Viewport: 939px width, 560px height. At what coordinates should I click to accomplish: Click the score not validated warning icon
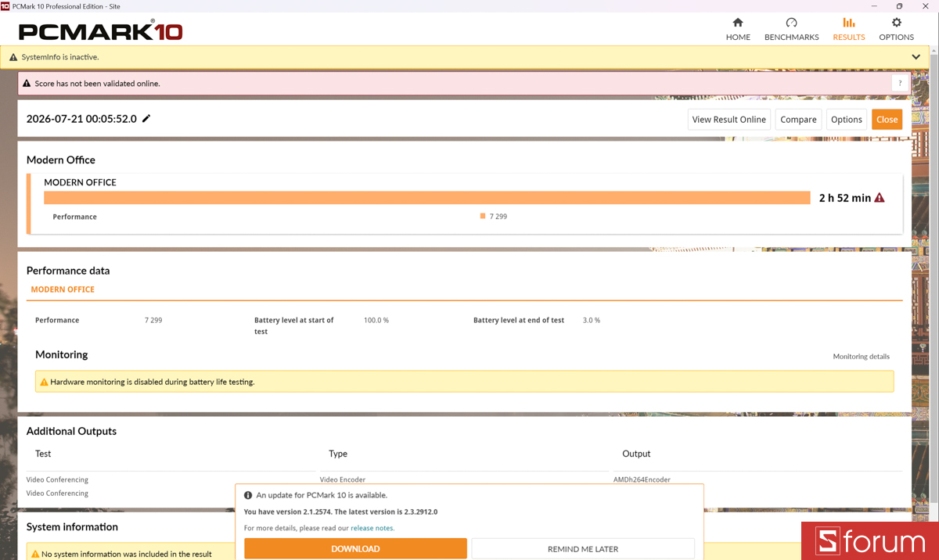(27, 84)
